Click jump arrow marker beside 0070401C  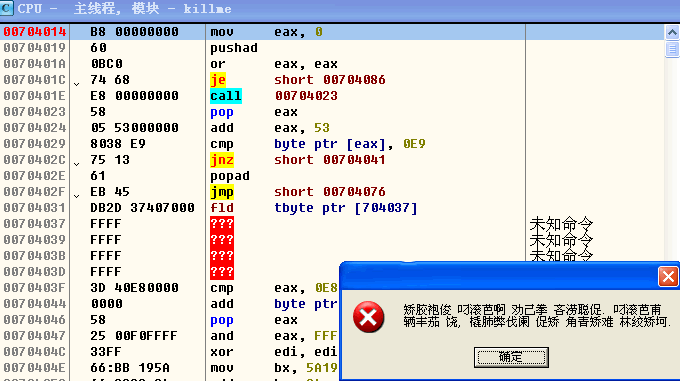pos(76,84)
